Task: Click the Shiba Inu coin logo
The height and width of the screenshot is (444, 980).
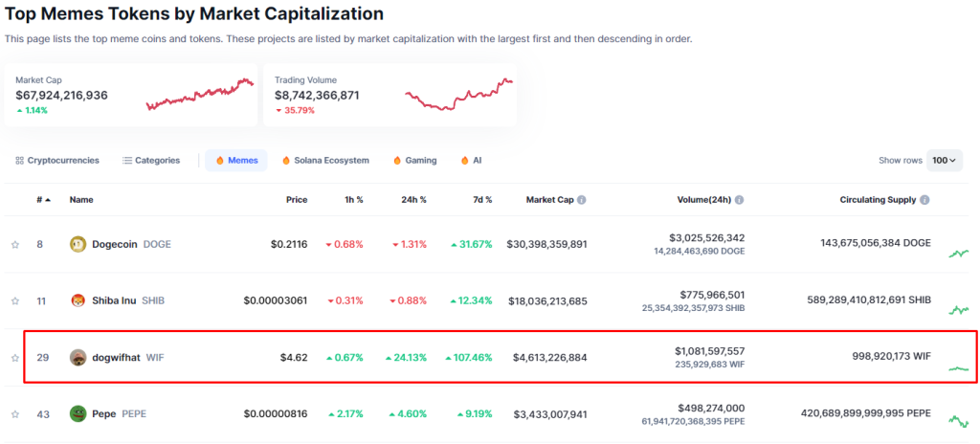Action: click(x=78, y=300)
